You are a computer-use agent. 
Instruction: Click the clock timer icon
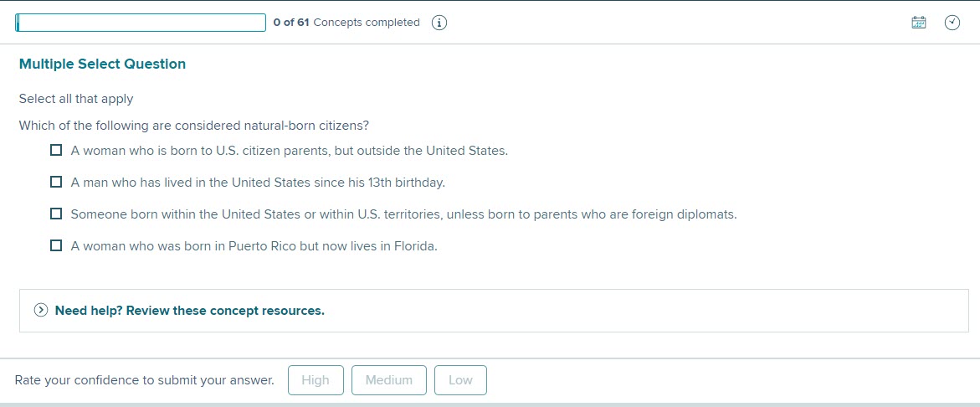[952, 23]
